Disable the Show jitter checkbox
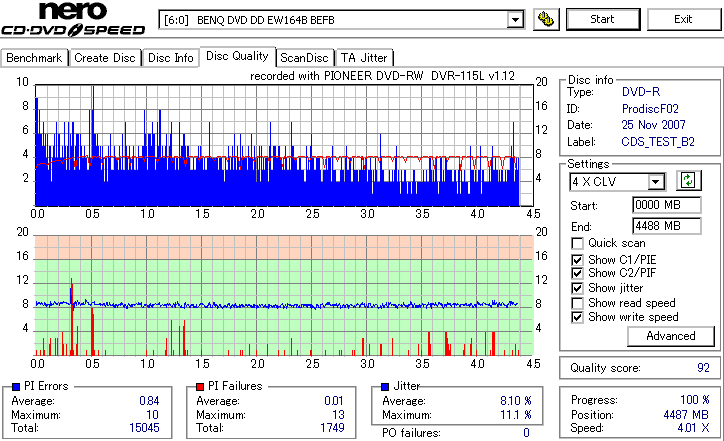Screen dimensions: 724x441 tap(577, 288)
